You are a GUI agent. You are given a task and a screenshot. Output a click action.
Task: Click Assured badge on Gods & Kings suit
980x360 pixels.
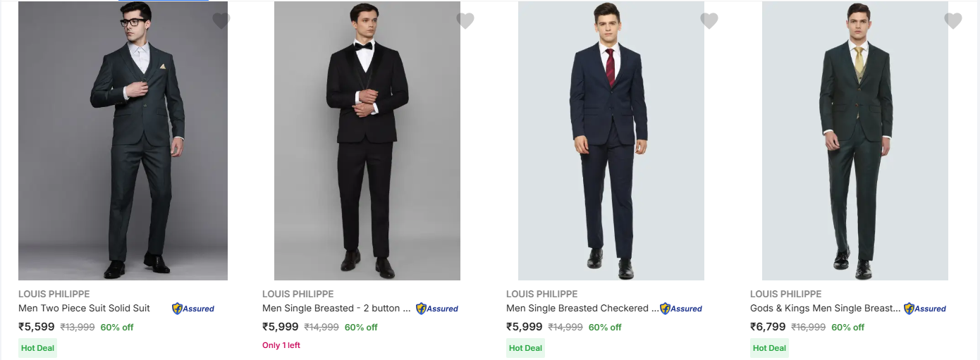point(925,309)
